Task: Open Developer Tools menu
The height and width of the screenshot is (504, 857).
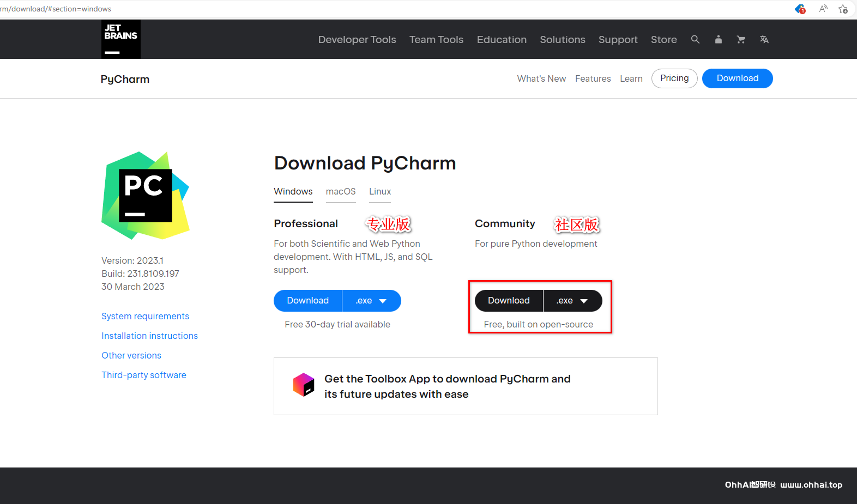Action: tap(357, 40)
